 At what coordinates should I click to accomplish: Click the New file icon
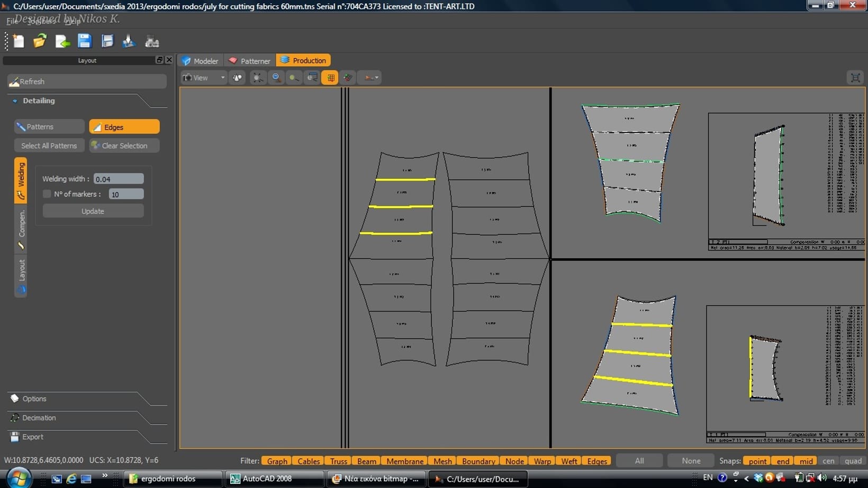19,41
